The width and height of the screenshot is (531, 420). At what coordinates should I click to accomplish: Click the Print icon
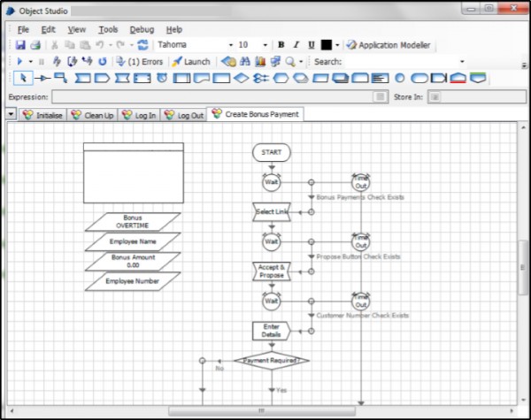[x=35, y=45]
